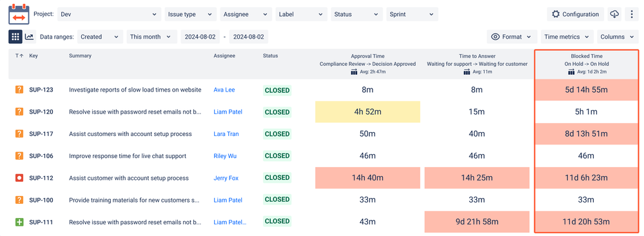This screenshot has height=236, width=644.
Task: Click the 11d 6h 23m blocked time cell
Action: [x=587, y=178]
